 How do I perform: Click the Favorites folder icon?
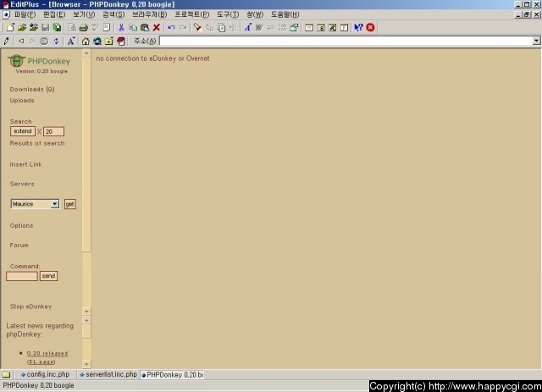pyautogui.click(x=109, y=41)
